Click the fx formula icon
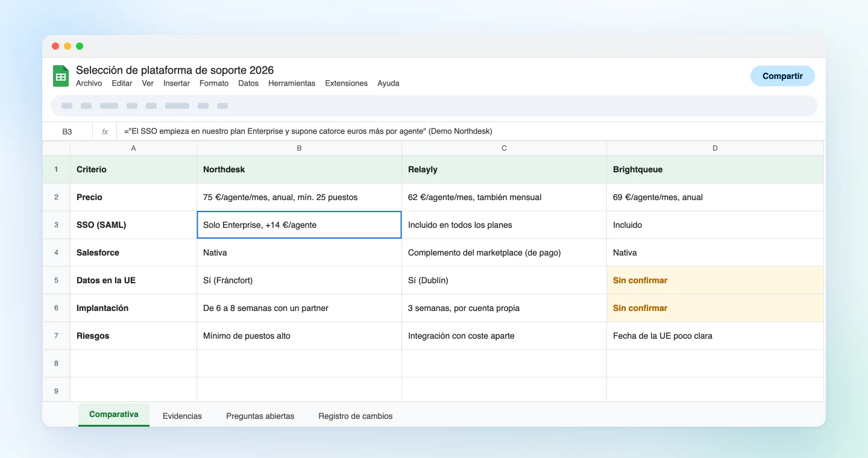This screenshot has height=458, width=868. click(x=105, y=131)
